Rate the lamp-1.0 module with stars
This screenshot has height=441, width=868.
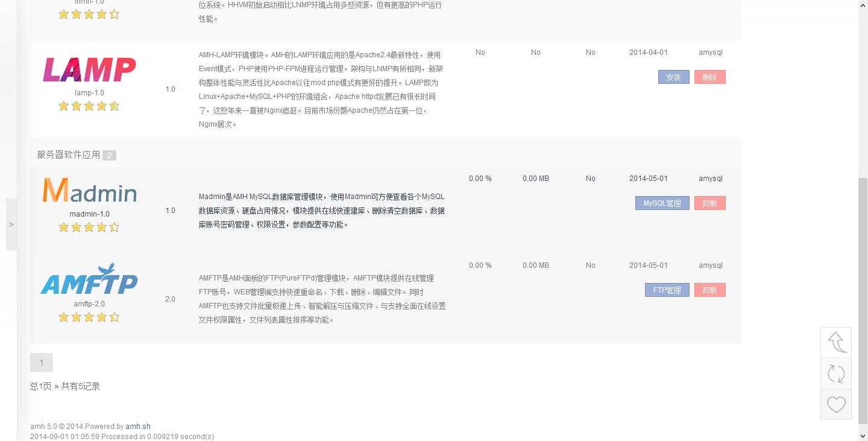click(x=89, y=106)
